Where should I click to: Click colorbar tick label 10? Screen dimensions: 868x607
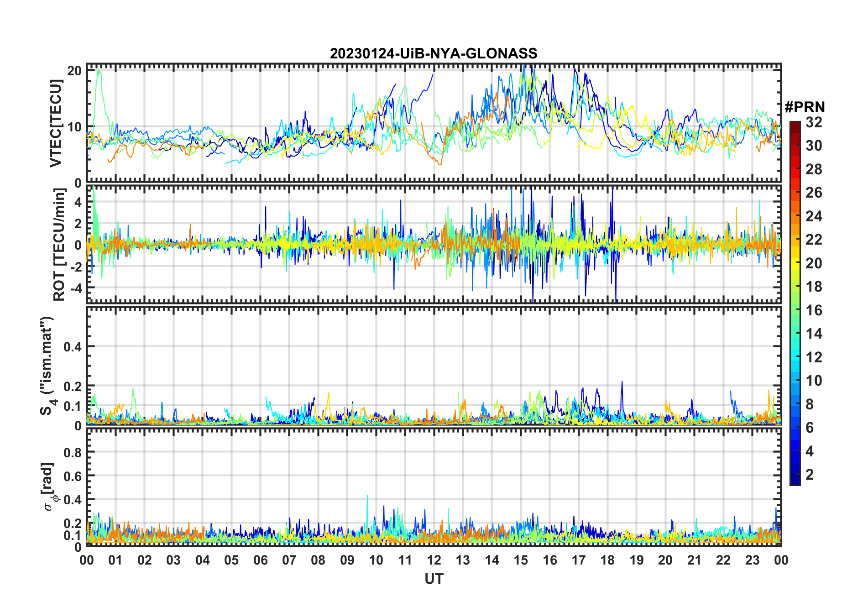(x=814, y=381)
